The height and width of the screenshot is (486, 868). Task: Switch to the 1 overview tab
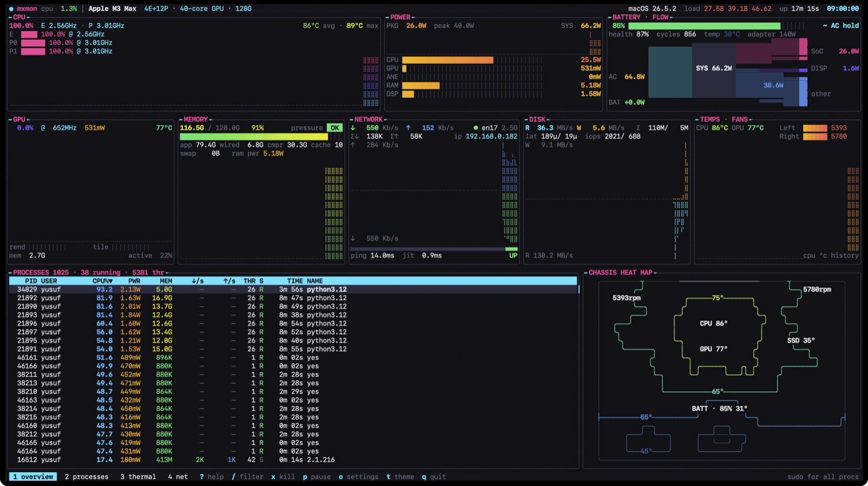pos(33,477)
